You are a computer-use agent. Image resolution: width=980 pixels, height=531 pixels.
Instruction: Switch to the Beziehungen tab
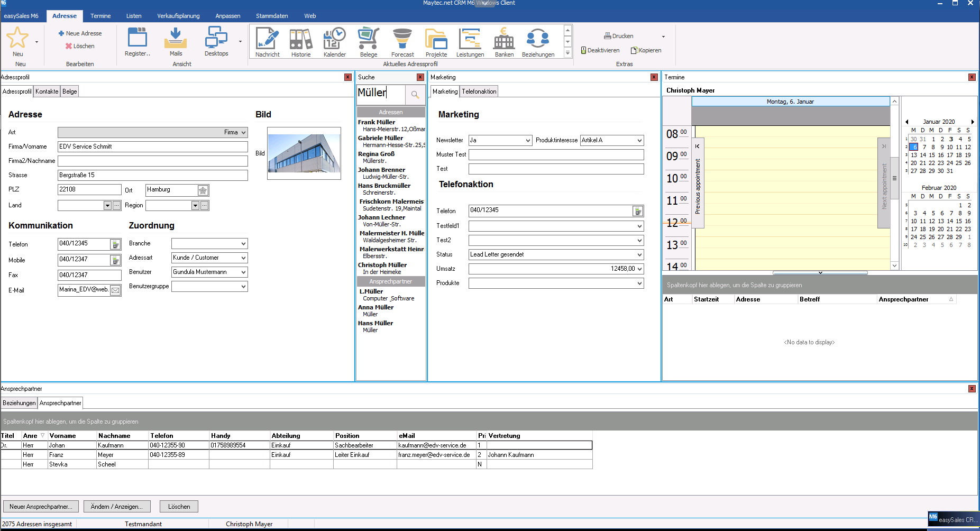point(19,403)
